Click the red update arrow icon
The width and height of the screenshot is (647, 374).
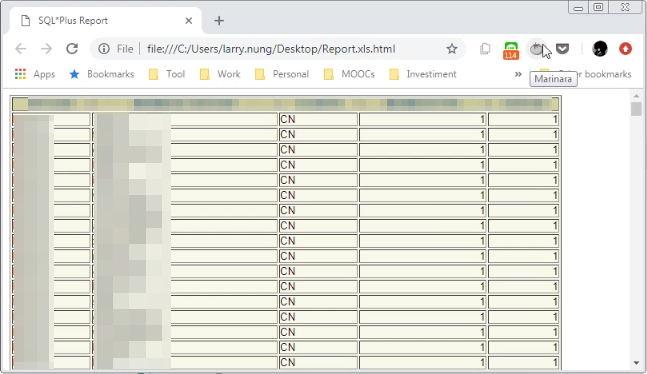click(x=626, y=49)
